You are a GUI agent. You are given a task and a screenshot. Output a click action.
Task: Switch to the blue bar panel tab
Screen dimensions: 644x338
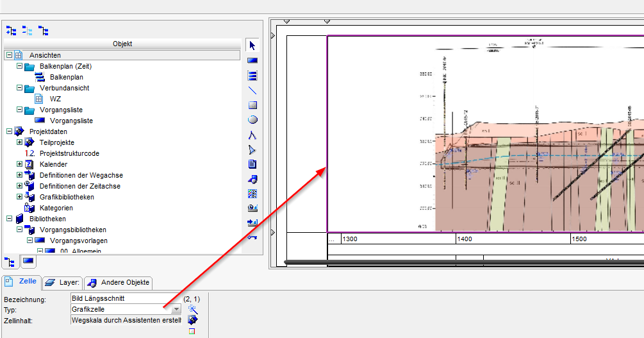(x=28, y=261)
